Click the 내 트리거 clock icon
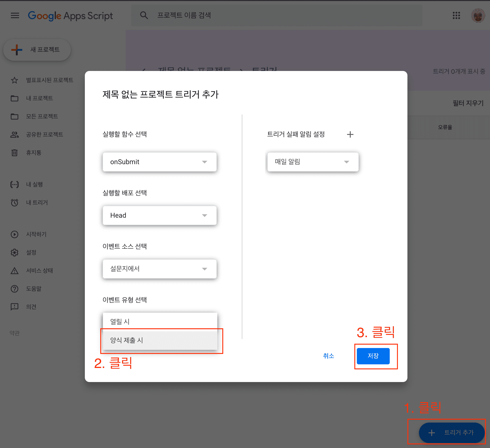This screenshot has width=490, height=448. click(15, 202)
